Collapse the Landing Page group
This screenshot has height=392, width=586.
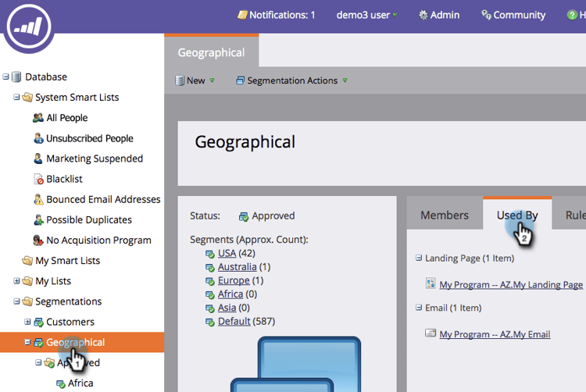pos(419,258)
